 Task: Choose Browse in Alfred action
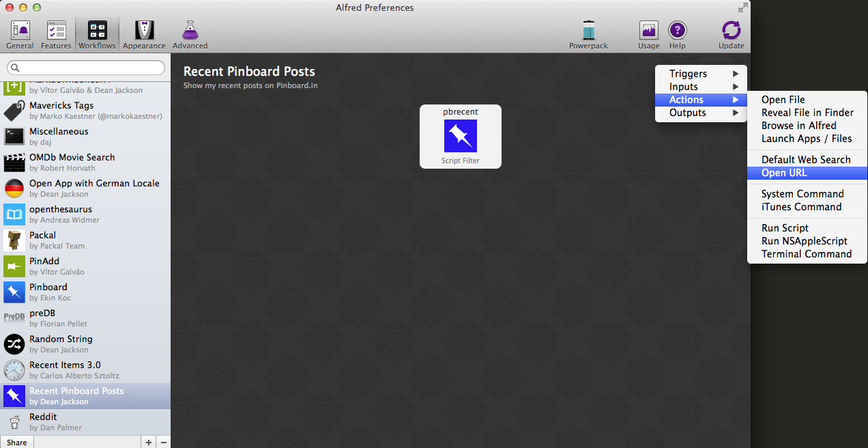[807, 126]
